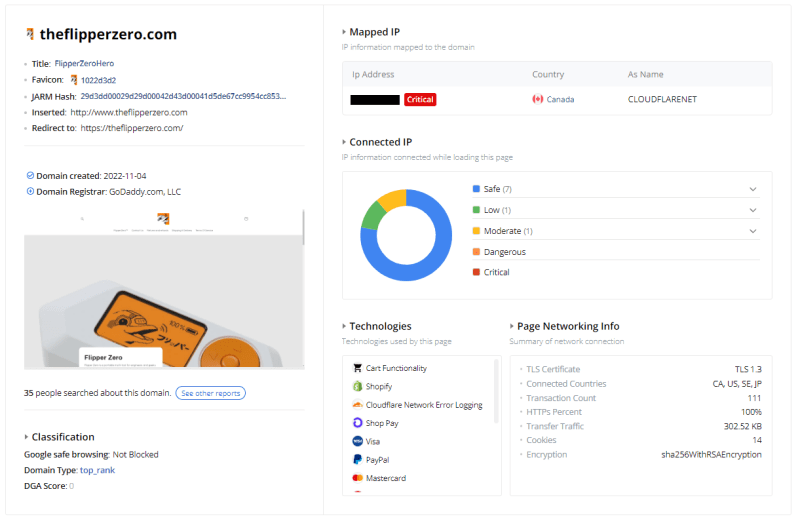Open the FlipperZeroHero title link

click(84, 63)
